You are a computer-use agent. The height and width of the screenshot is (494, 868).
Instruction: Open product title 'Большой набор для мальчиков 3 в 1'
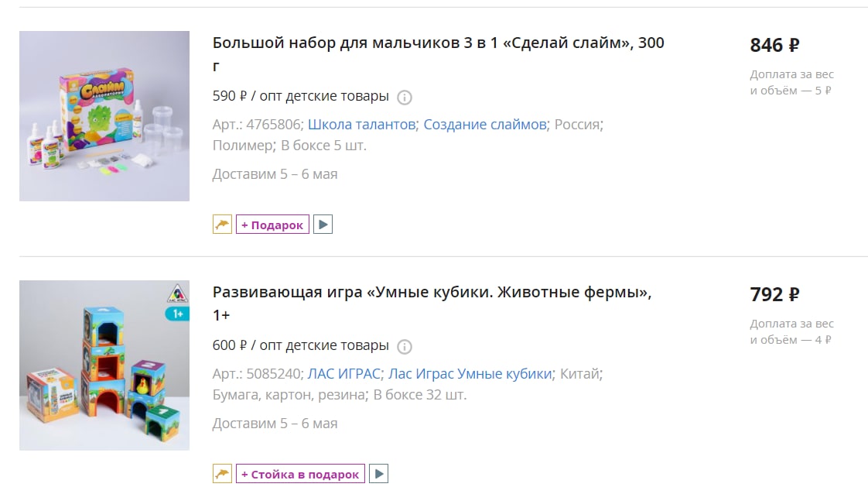click(x=438, y=54)
